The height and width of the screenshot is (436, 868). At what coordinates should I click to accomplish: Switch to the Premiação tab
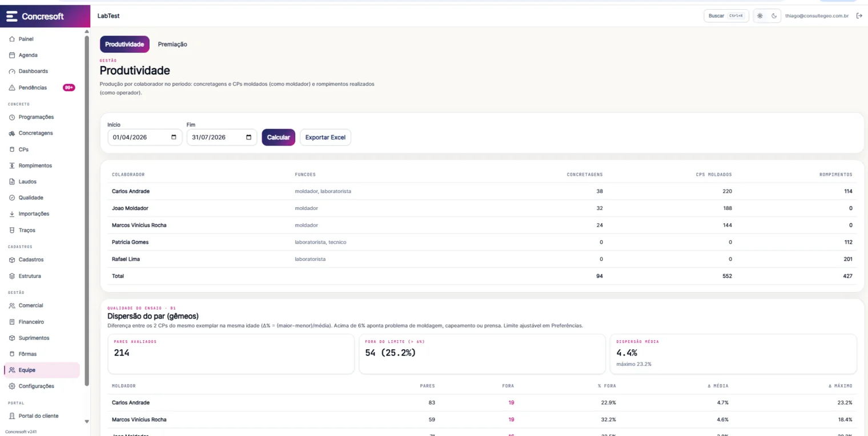172,45
